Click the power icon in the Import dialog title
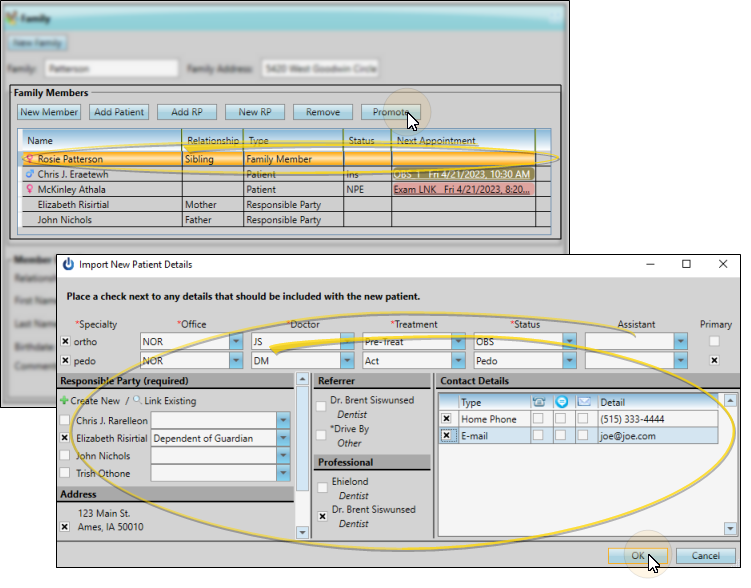This screenshot has height=588, width=751. pyautogui.click(x=69, y=265)
